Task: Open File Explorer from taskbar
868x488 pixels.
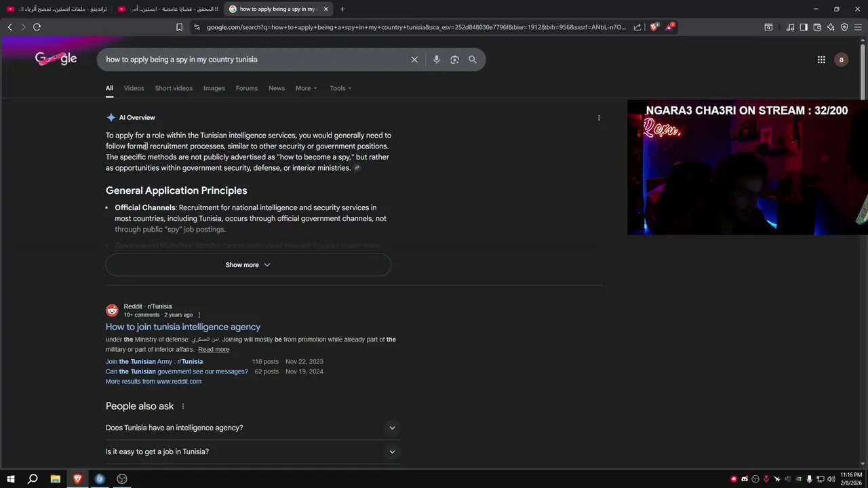Action: 56,479
